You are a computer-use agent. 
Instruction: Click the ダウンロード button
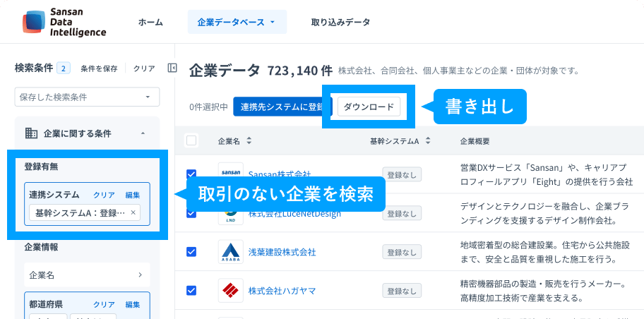coord(369,107)
